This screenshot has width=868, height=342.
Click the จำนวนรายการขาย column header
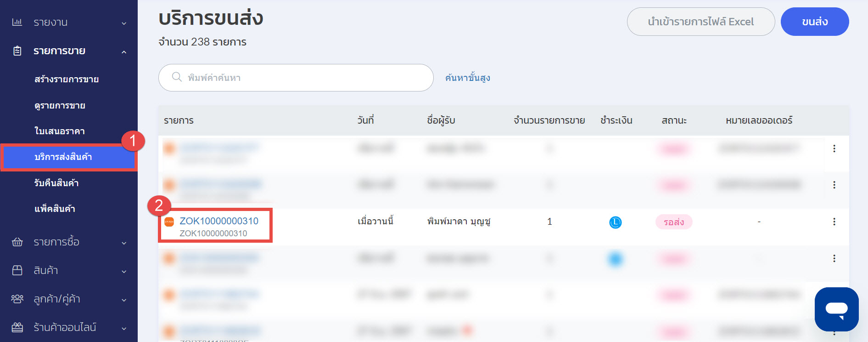point(549,120)
